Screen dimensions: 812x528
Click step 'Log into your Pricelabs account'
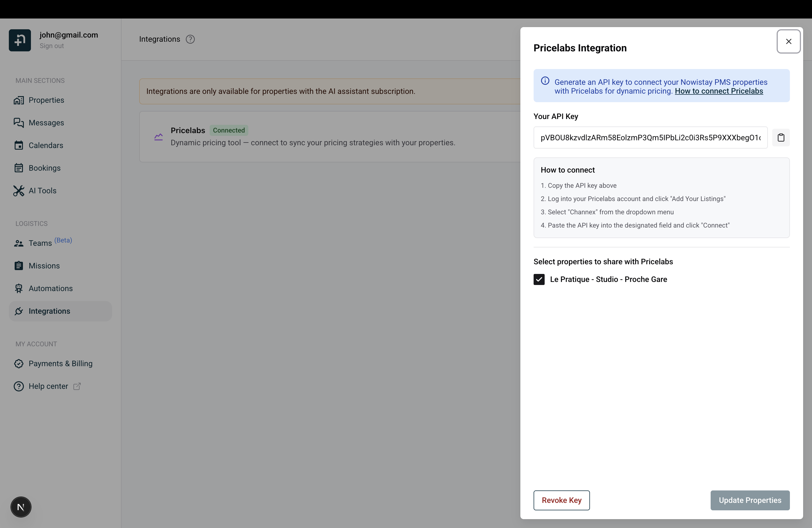633,199
